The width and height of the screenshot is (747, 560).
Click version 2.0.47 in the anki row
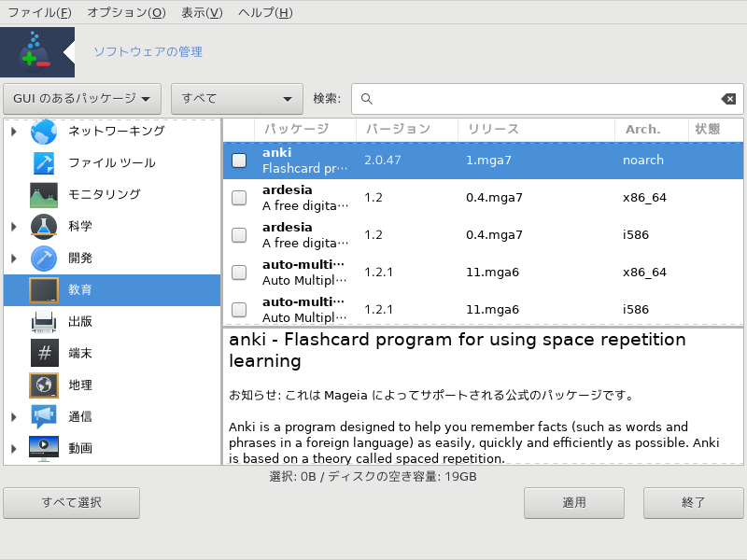click(383, 160)
